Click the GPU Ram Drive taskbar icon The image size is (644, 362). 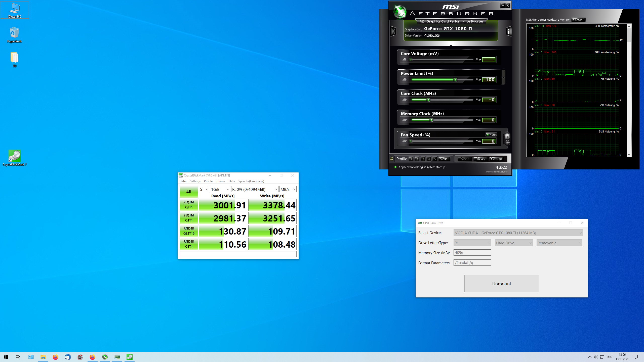click(117, 357)
